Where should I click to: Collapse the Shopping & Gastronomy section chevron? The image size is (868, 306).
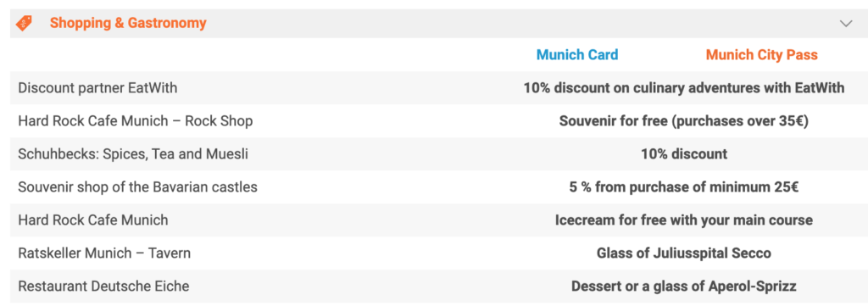846,23
